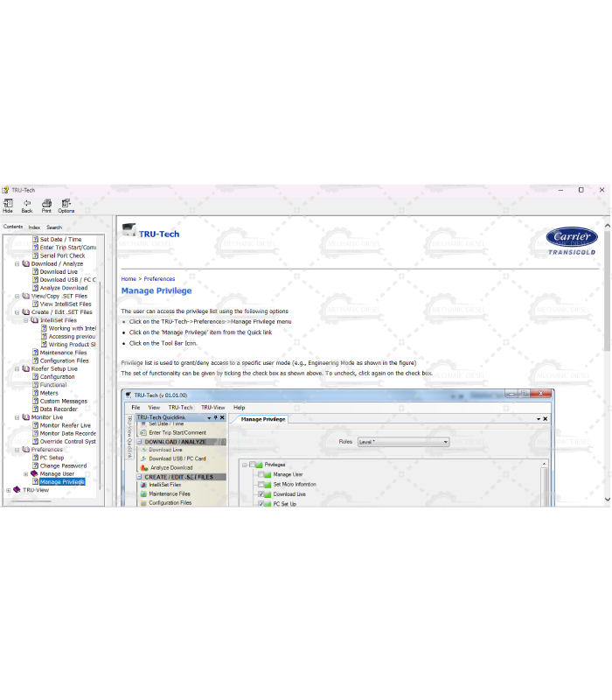Collapse the Download / Analyze tree section
Viewport: 612px width, 700px height.
click(x=17, y=263)
